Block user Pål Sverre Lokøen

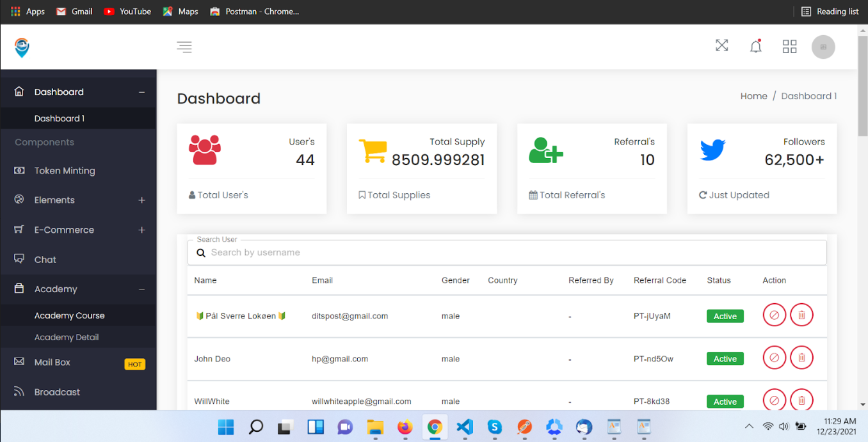[775, 315]
